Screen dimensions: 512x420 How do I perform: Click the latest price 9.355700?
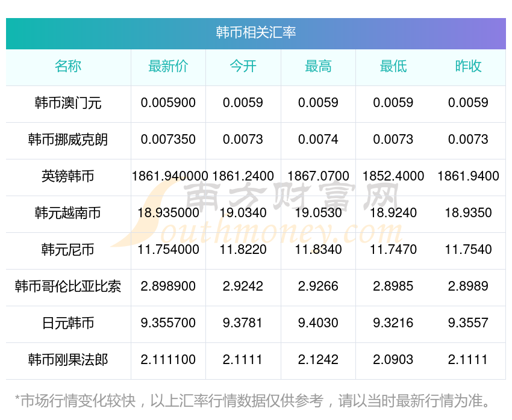point(168,323)
